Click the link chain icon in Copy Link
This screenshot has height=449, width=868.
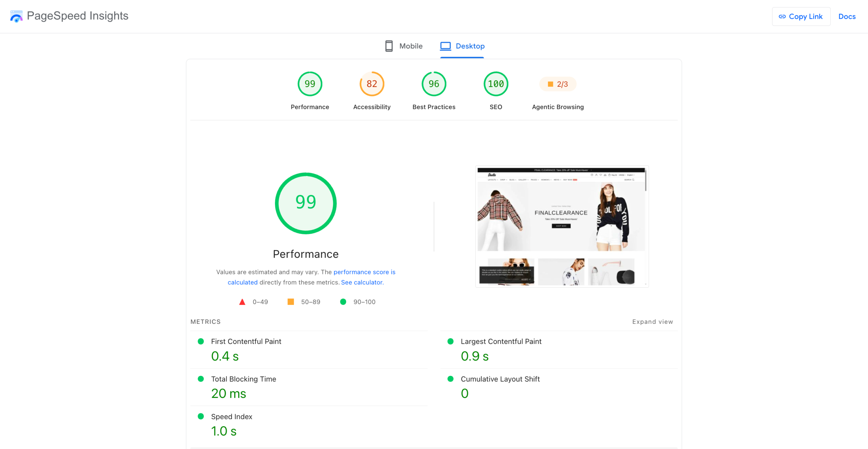782,16
